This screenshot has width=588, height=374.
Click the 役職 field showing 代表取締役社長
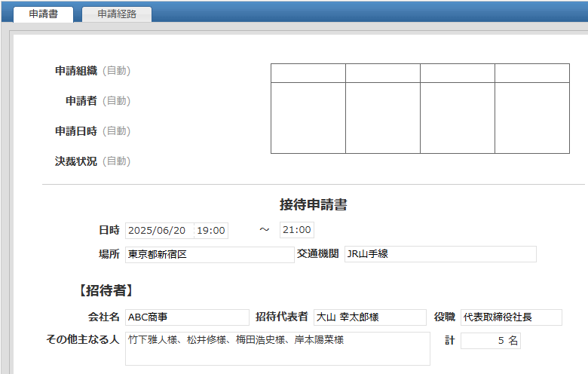(511, 317)
